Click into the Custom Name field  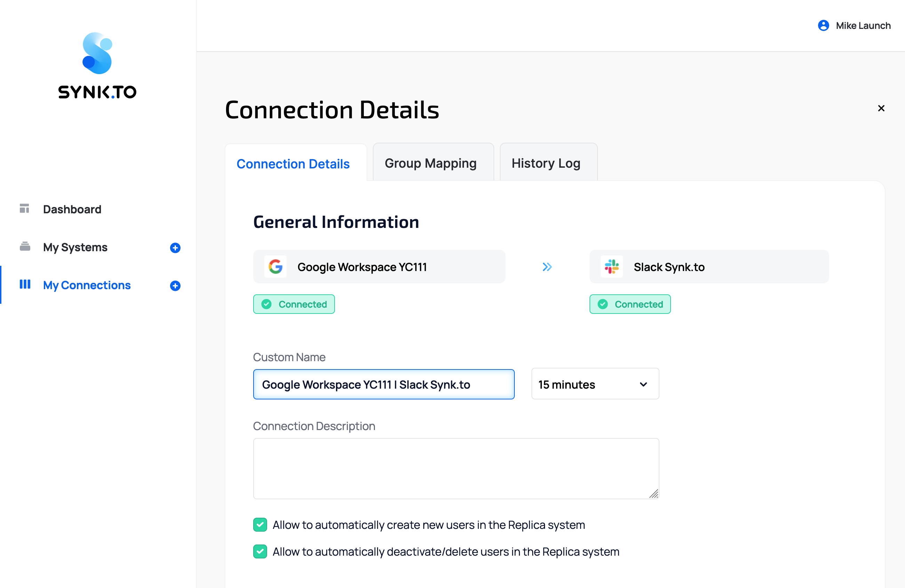click(383, 384)
